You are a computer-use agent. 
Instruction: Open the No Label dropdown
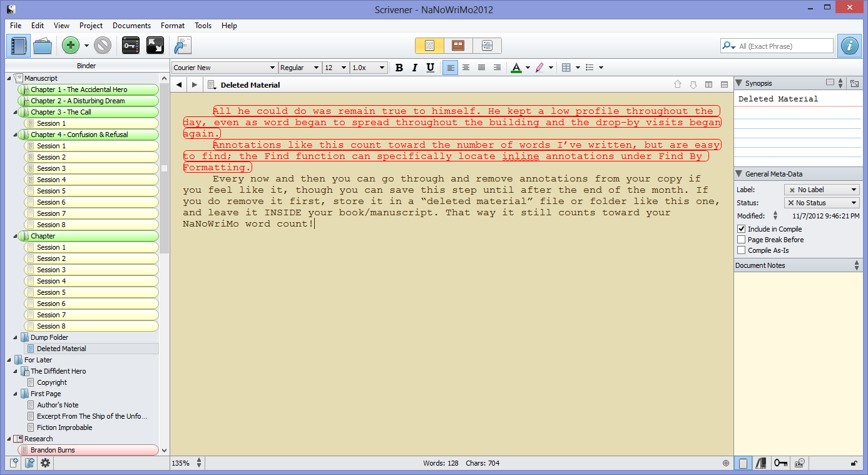tap(822, 190)
